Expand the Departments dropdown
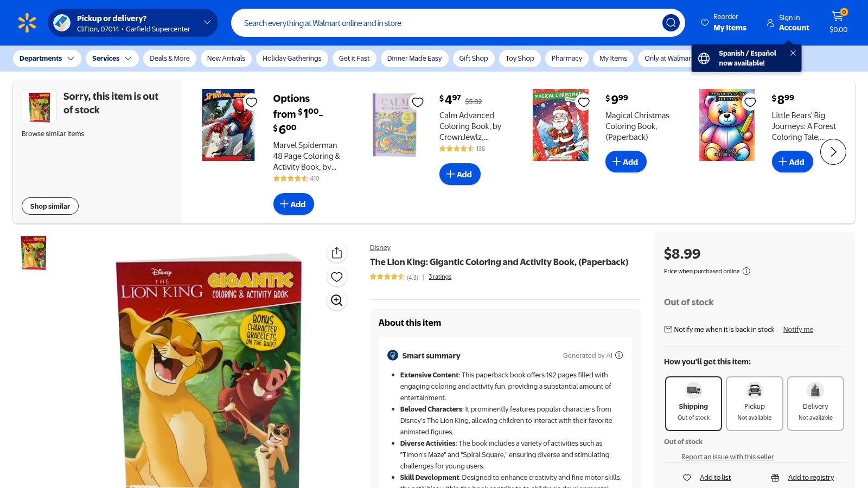The width and height of the screenshot is (868, 488). coord(47,58)
